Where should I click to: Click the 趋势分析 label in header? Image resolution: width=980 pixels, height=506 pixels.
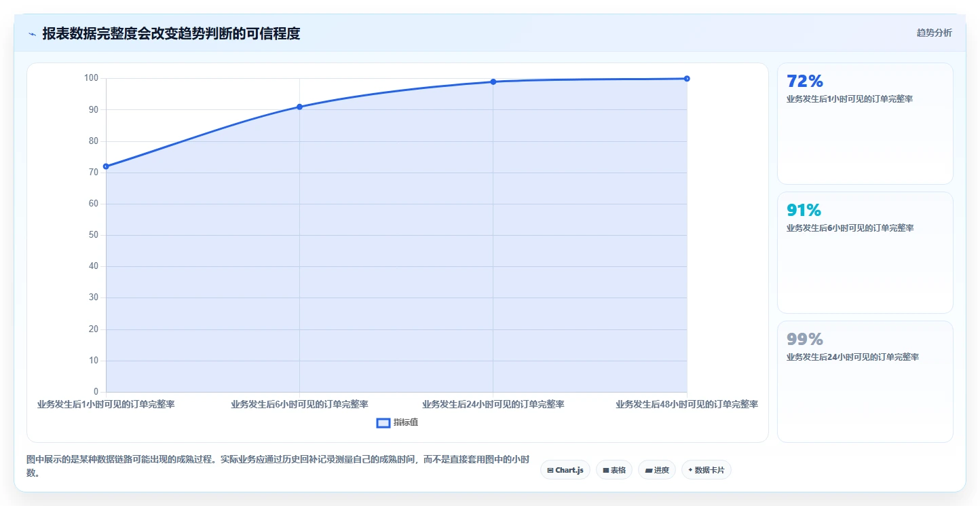point(934,33)
